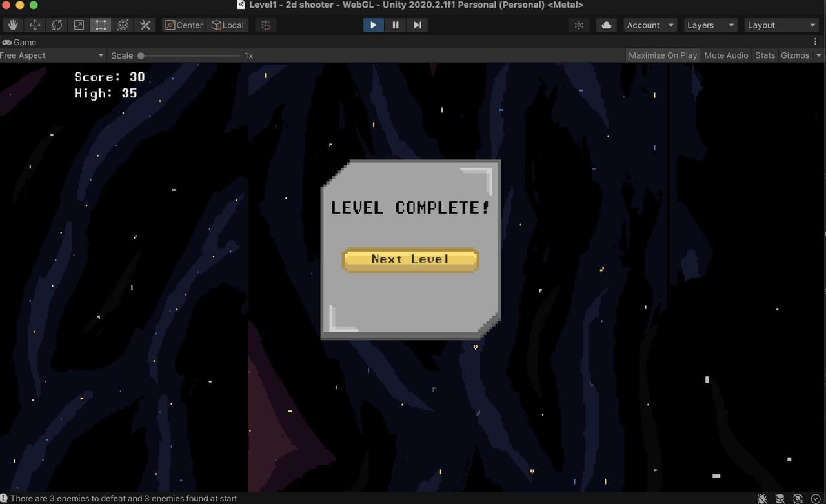
Task: Select the Rotate tool
Action: click(57, 25)
